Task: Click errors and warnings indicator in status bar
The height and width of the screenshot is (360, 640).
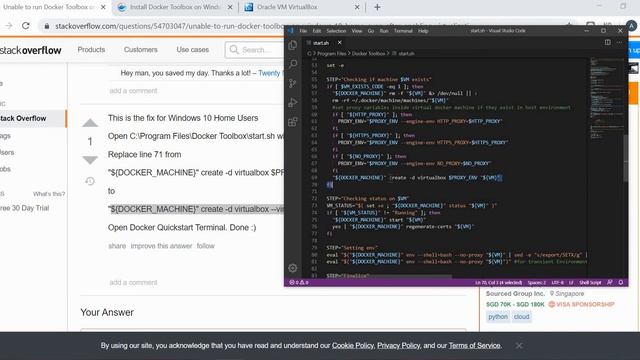Action: [x=299, y=282]
